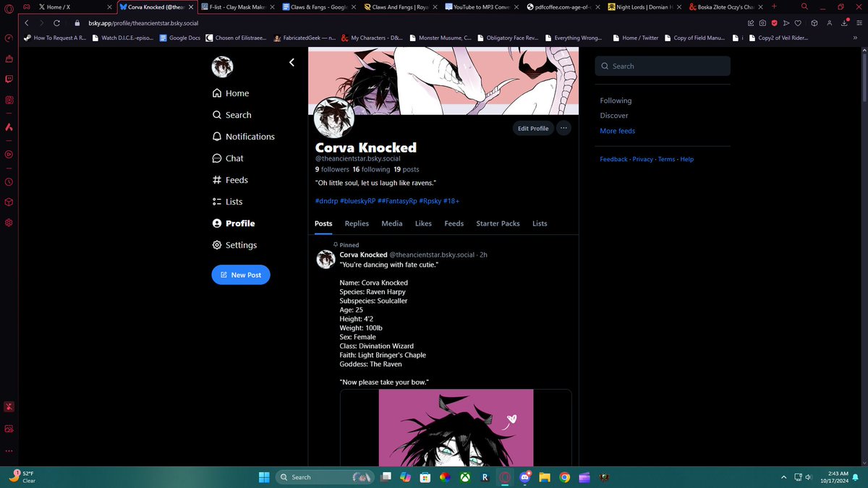The height and width of the screenshot is (488, 868).
Task: Click the Bluesky search input field
Action: (x=663, y=66)
